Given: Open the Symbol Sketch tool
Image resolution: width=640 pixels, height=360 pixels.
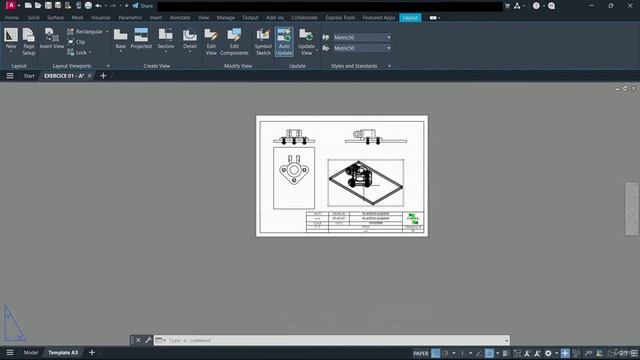Looking at the screenshot, I should [263, 42].
